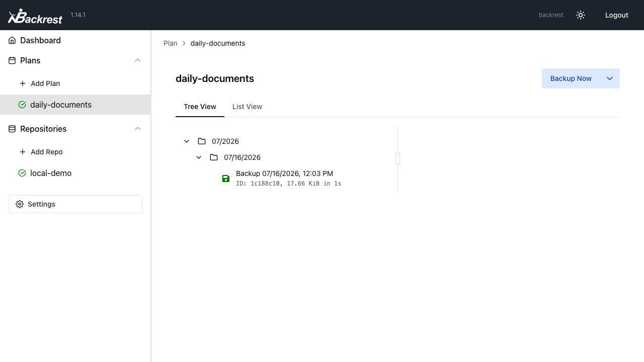Click the Plan breadcrumb link
This screenshot has height=362, width=644.
tap(171, 43)
